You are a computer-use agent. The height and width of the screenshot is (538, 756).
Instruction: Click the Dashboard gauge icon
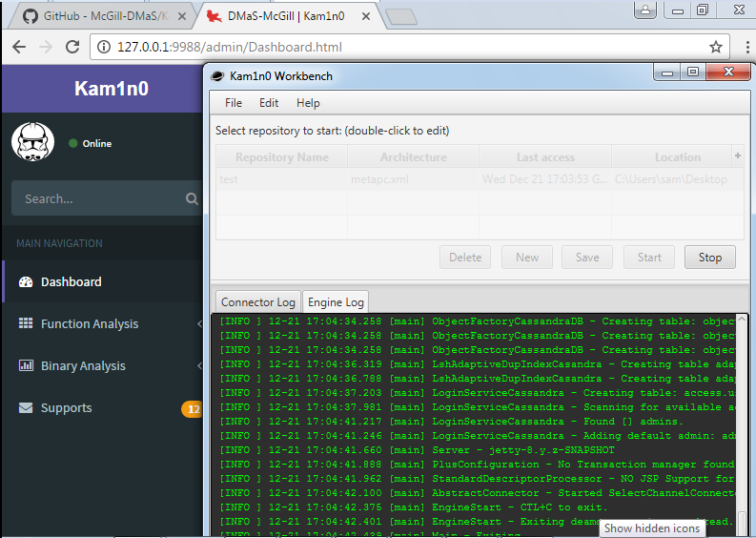26,282
